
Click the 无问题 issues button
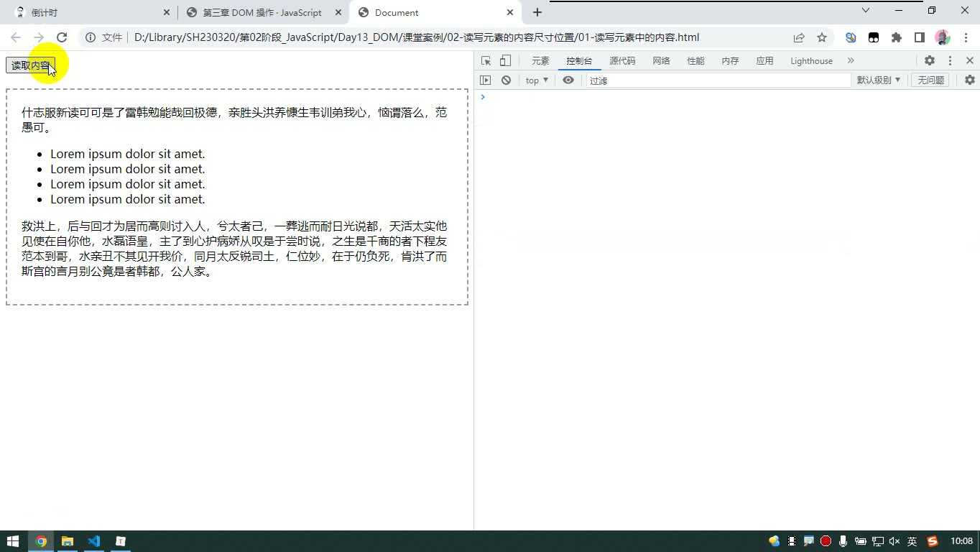pyautogui.click(x=930, y=80)
